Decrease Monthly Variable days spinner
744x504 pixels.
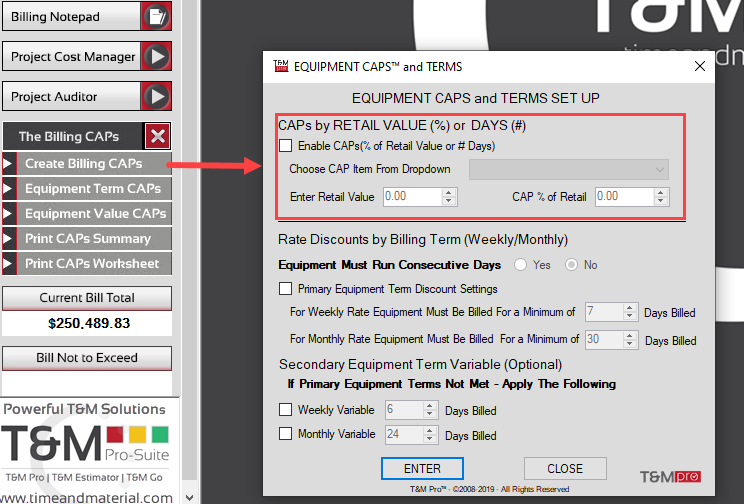pyautogui.click(x=429, y=439)
